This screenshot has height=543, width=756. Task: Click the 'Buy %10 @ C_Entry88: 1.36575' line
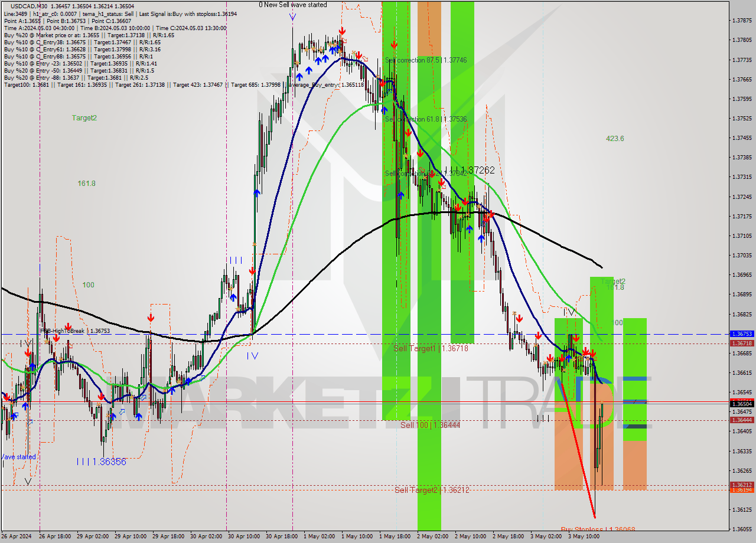pyautogui.click(x=78, y=57)
